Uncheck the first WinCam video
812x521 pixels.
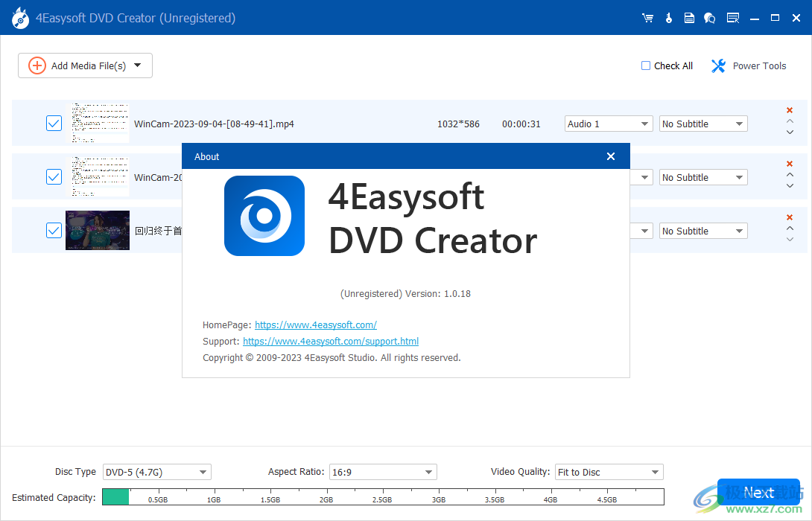pos(53,123)
